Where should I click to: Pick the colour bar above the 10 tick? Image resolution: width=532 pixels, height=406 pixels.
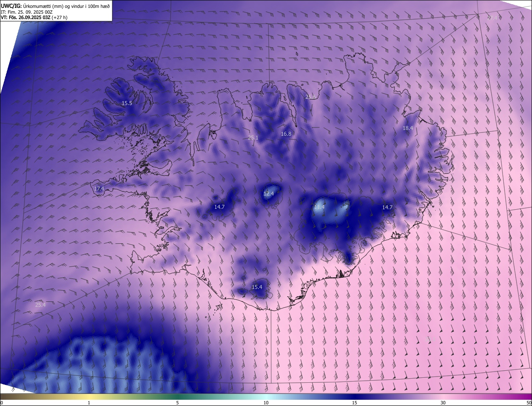point(266,396)
